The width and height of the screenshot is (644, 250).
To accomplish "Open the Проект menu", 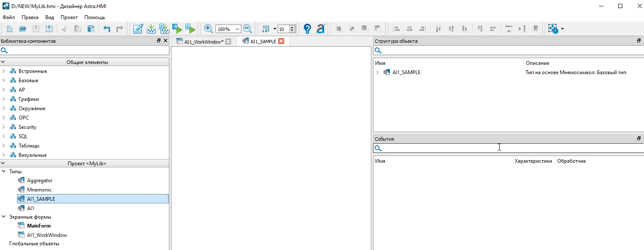I will tap(69, 17).
